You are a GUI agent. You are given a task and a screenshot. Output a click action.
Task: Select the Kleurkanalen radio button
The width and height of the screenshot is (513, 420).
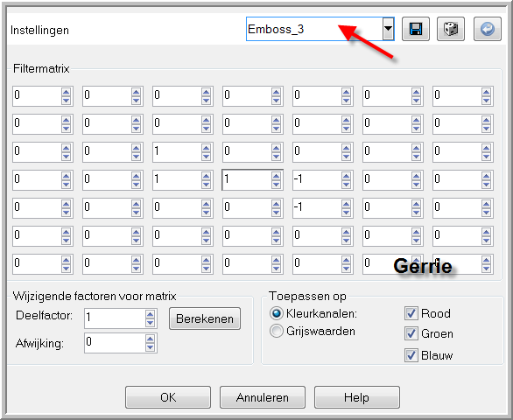pos(276,313)
